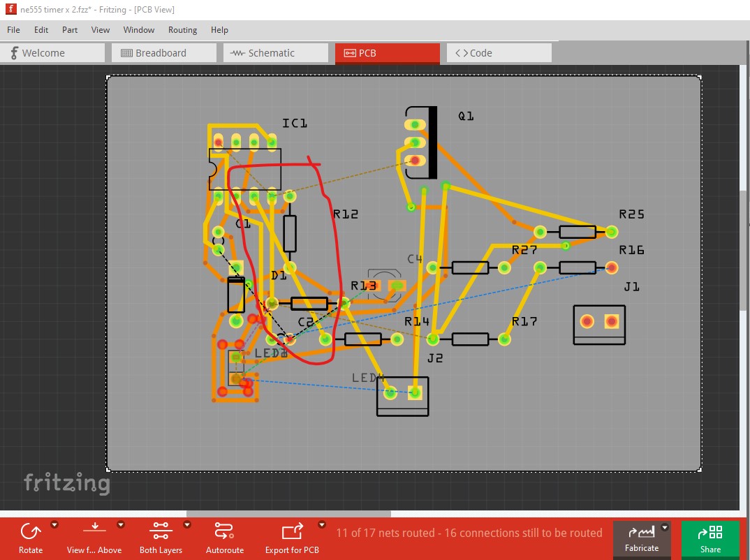Open the Export for PCB dropdown arrow
Image resolution: width=750 pixels, height=560 pixels.
click(x=322, y=524)
